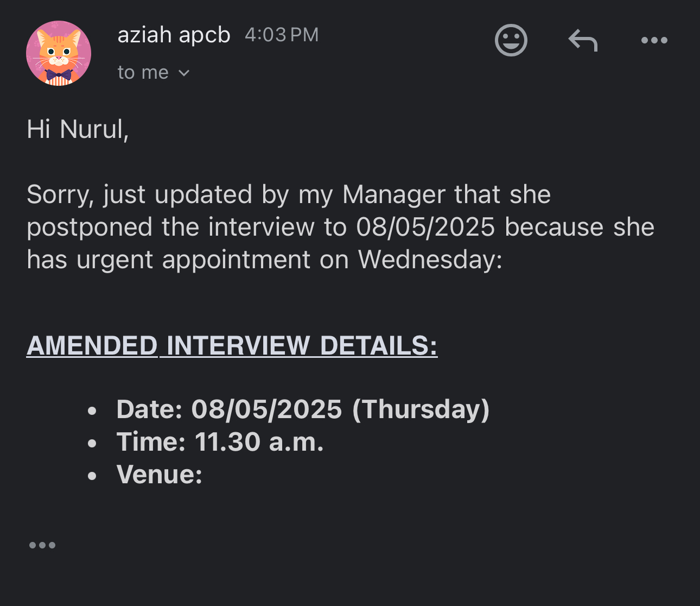Viewport: 700px width, 606px height.
Task: Tap the Venue: bullet line
Action: [x=159, y=475]
